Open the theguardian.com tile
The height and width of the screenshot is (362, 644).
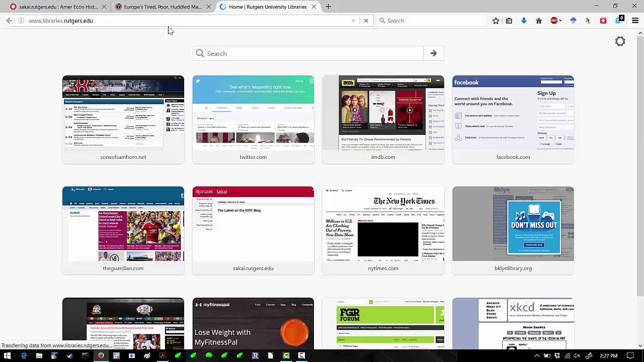[123, 231]
